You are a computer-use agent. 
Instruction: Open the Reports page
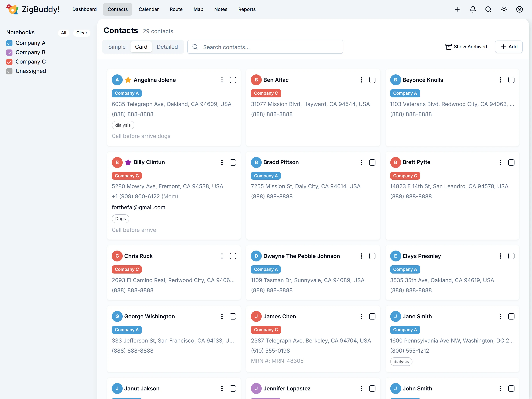pyautogui.click(x=247, y=9)
